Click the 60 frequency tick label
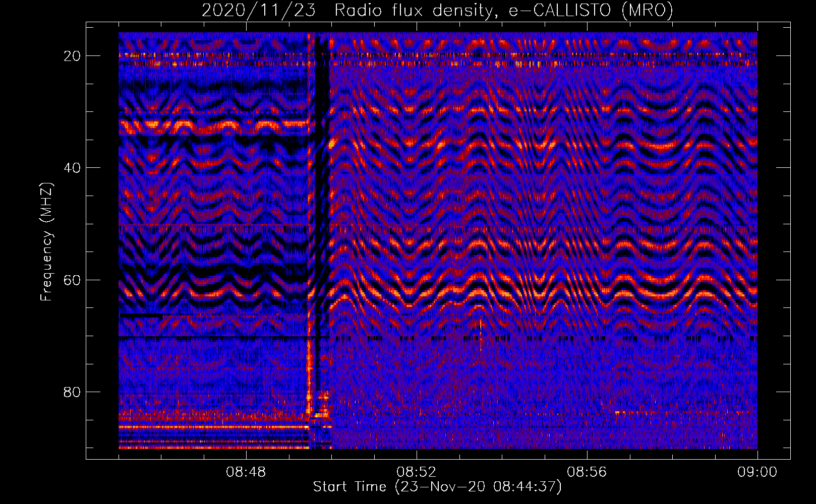The height and width of the screenshot is (504, 816). 73,280
